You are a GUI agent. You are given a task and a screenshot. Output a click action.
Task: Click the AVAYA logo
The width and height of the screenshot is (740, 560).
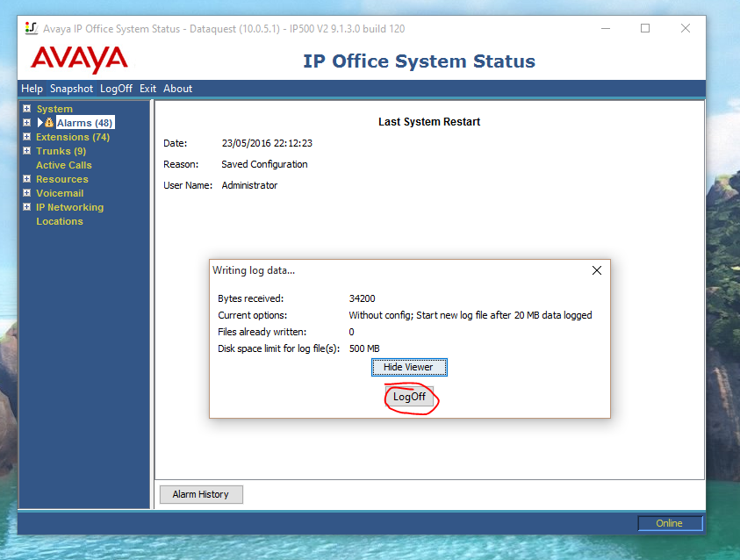pos(79,60)
